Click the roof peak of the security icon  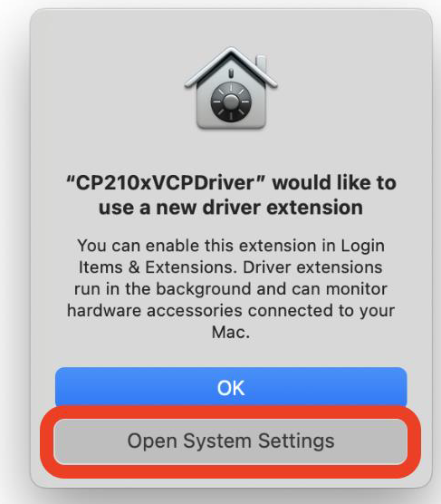(231, 53)
